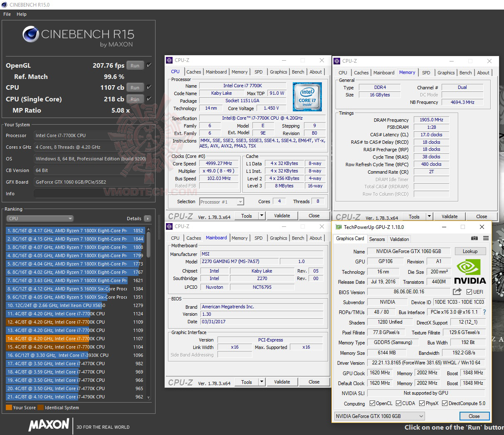Image resolution: width=504 pixels, height=435 pixels.
Task: Click Validate in the CPU-Z CPU window
Action: [282, 216]
